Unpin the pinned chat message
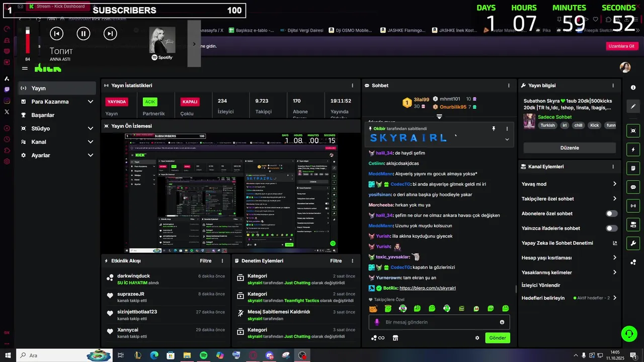The image size is (644, 362). pos(494,129)
